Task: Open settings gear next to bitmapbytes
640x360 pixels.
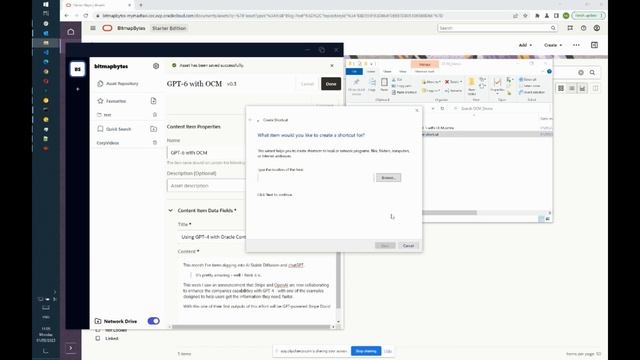Action: click(156, 66)
